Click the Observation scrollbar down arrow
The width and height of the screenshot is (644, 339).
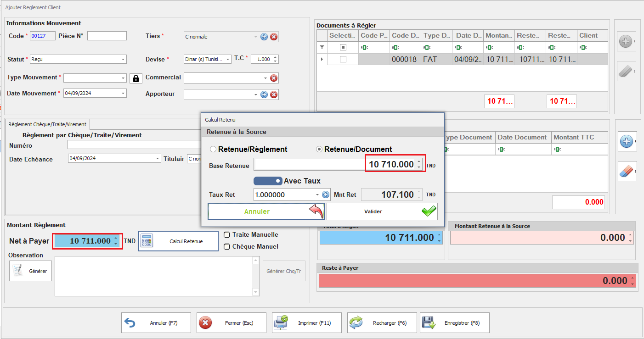click(256, 292)
